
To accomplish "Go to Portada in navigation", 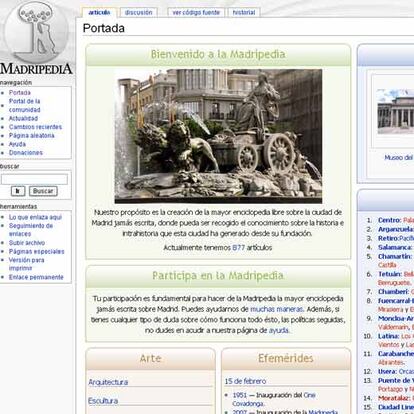I will click(x=20, y=93).
